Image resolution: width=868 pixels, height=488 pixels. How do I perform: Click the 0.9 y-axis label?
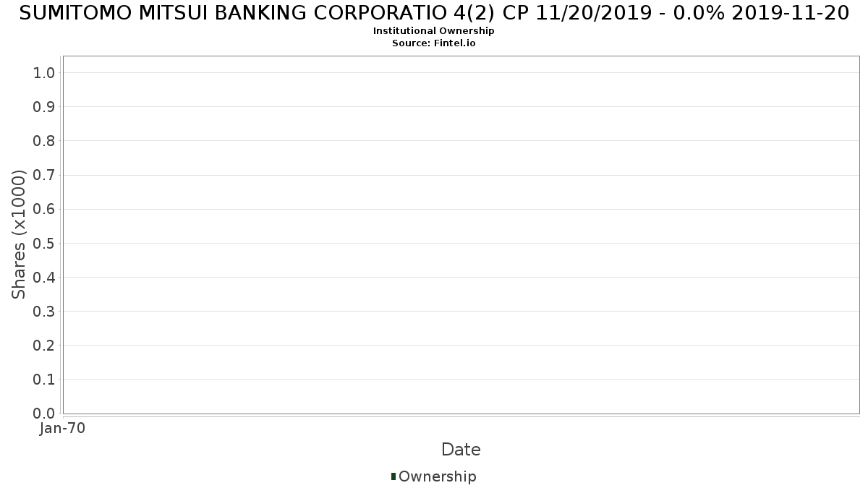click(x=44, y=107)
